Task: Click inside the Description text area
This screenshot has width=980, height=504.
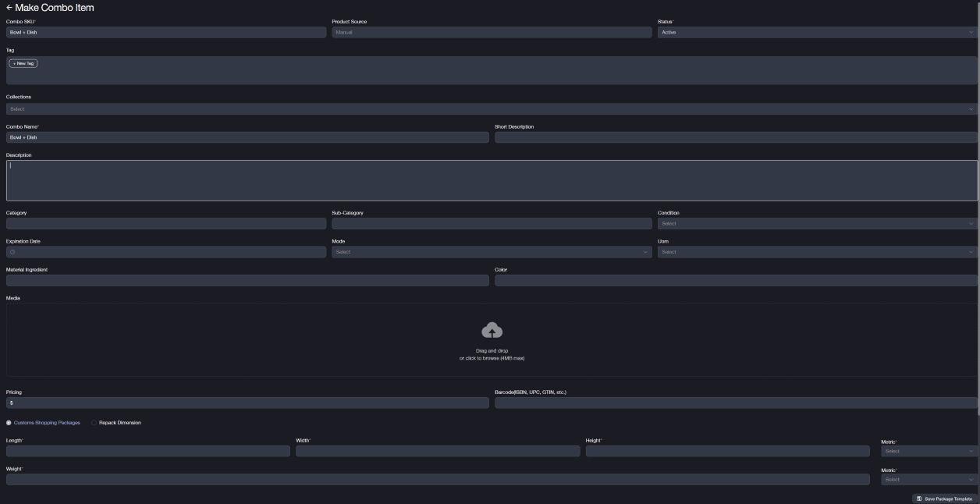Action: [x=492, y=180]
